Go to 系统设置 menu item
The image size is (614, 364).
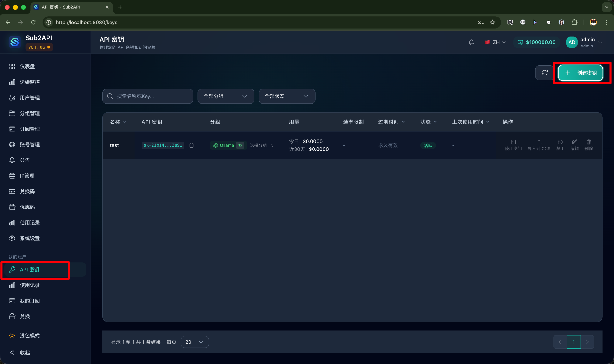pos(30,238)
